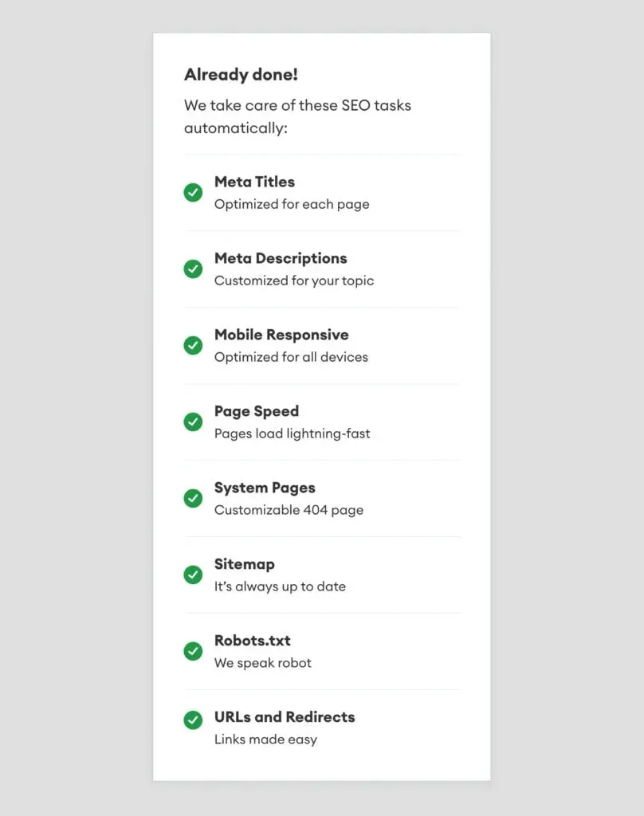This screenshot has width=644, height=816.
Task: Open URLs and Redirects item
Action: tap(285, 717)
